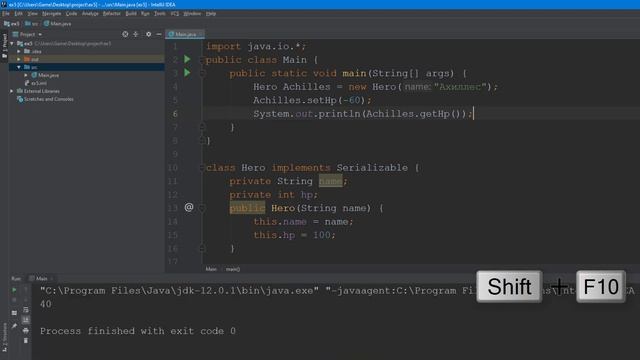Run the Main class from gutter arrow
Screen dimensions: 640x360
point(187,60)
